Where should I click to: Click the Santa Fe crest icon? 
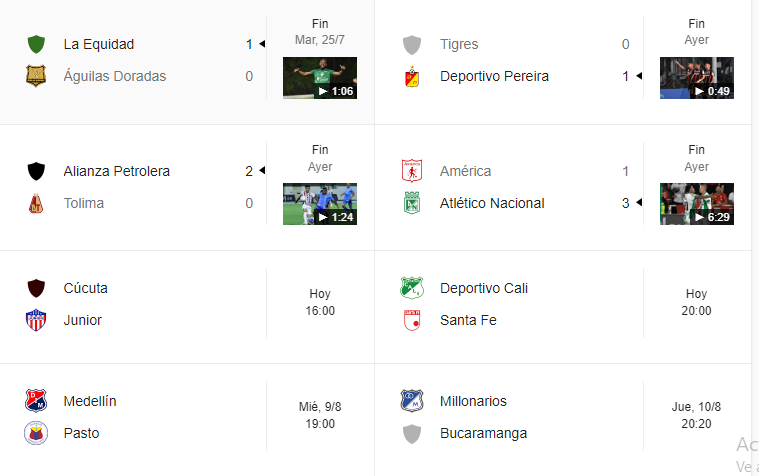(412, 320)
